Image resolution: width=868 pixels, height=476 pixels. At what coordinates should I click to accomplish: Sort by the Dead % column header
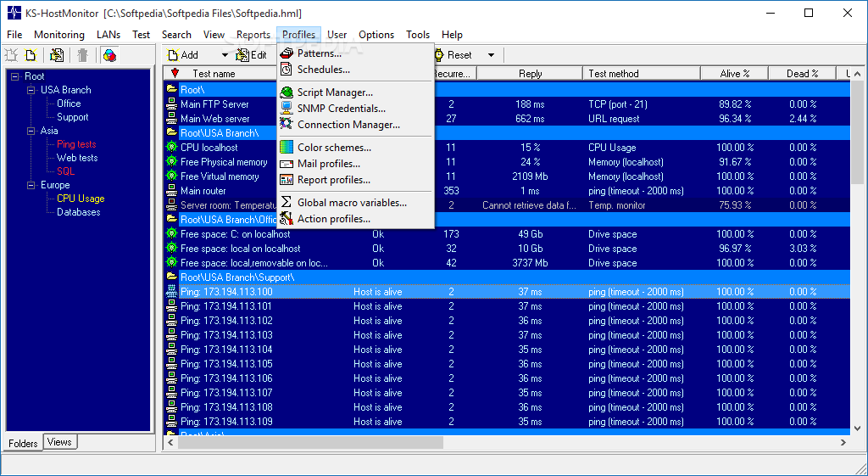click(x=802, y=73)
